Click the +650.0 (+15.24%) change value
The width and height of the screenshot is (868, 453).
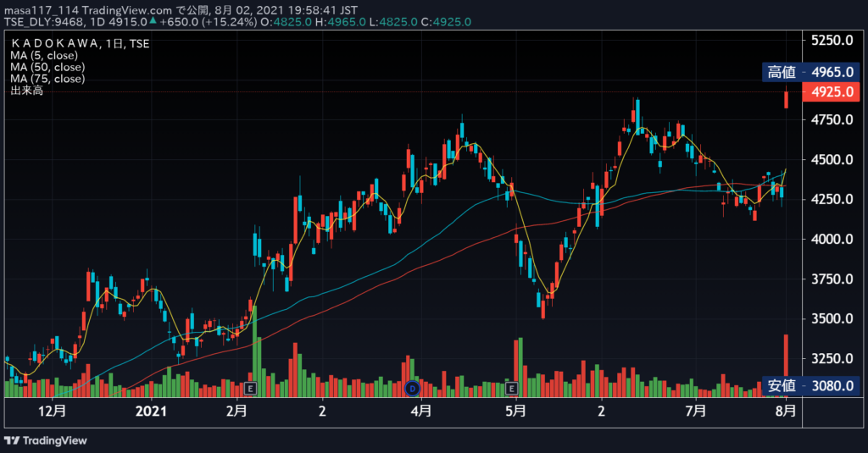tap(209, 22)
